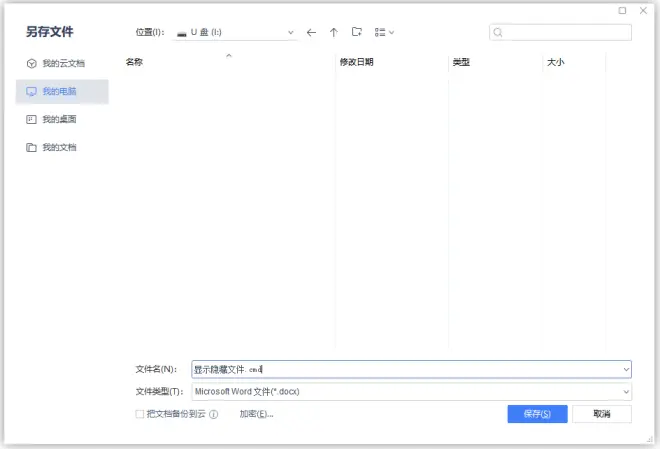Click the backup-to-cloud info icon
Image resolution: width=660 pixels, height=449 pixels.
[x=214, y=414]
